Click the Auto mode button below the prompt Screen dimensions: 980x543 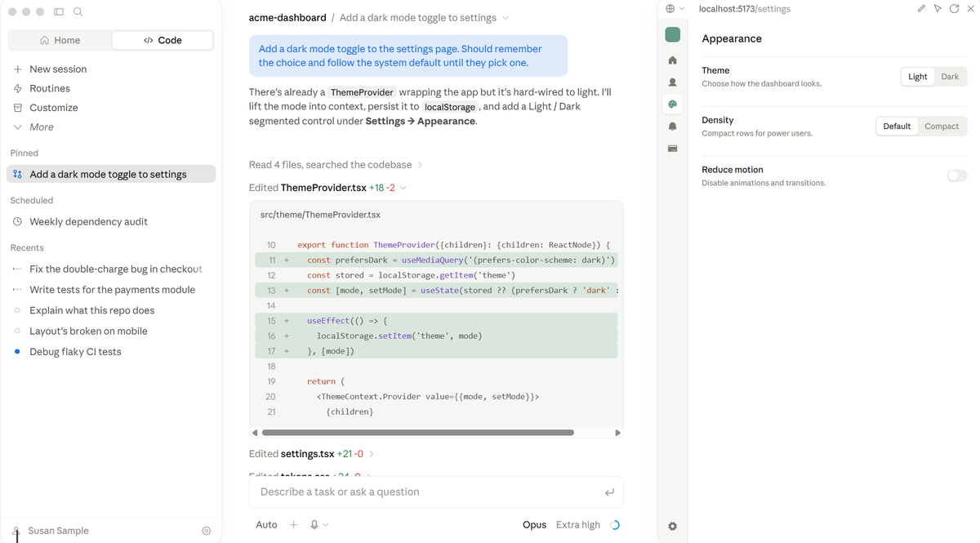coord(267,525)
